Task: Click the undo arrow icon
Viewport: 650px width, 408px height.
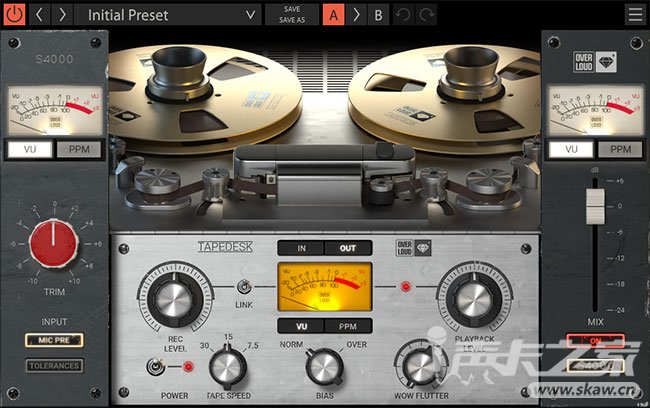Action: [x=403, y=15]
